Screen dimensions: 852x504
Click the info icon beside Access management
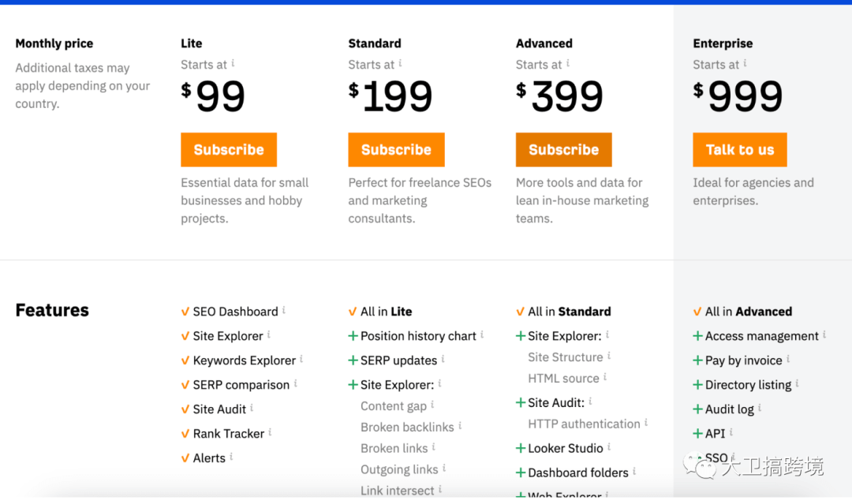[824, 334]
